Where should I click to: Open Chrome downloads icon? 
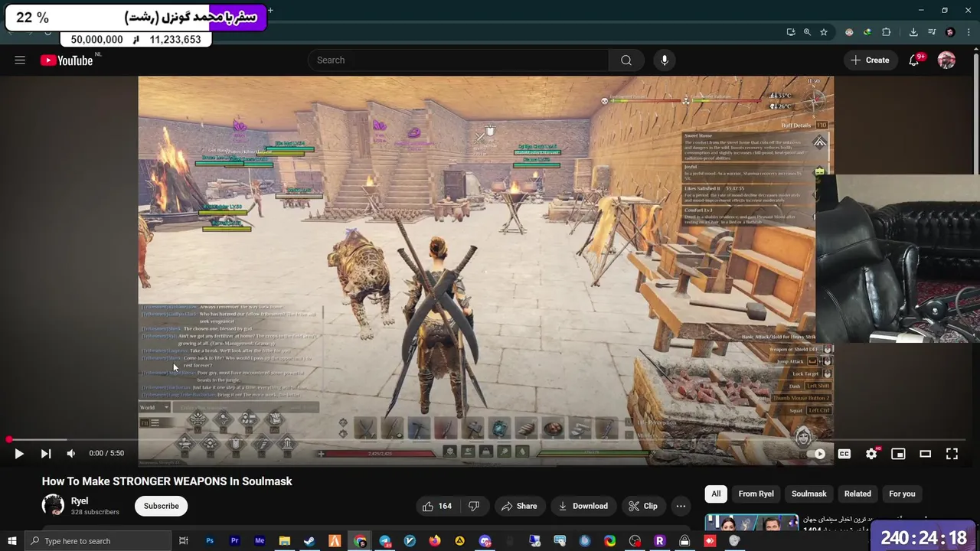(913, 32)
